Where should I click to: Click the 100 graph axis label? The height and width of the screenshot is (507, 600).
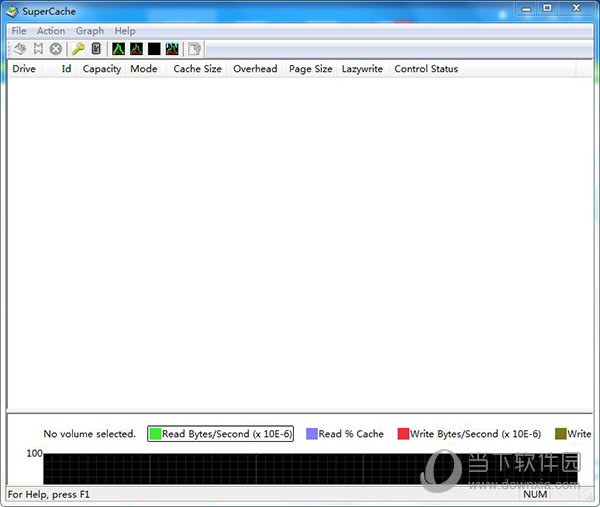pos(34,453)
